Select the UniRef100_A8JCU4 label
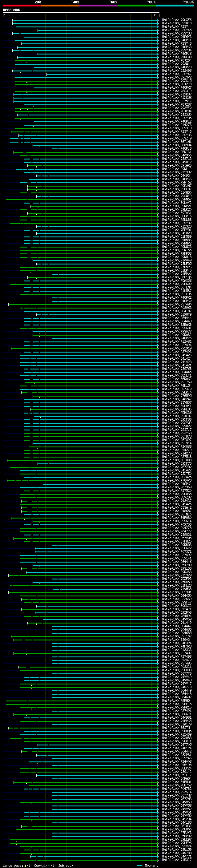This screenshot has width=197, height=868. click(177, 111)
